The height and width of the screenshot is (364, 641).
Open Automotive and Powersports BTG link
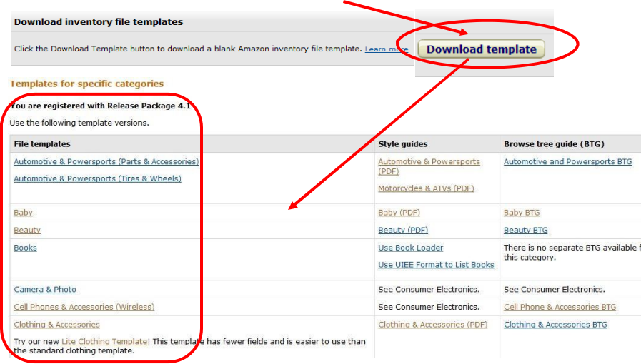tap(567, 161)
